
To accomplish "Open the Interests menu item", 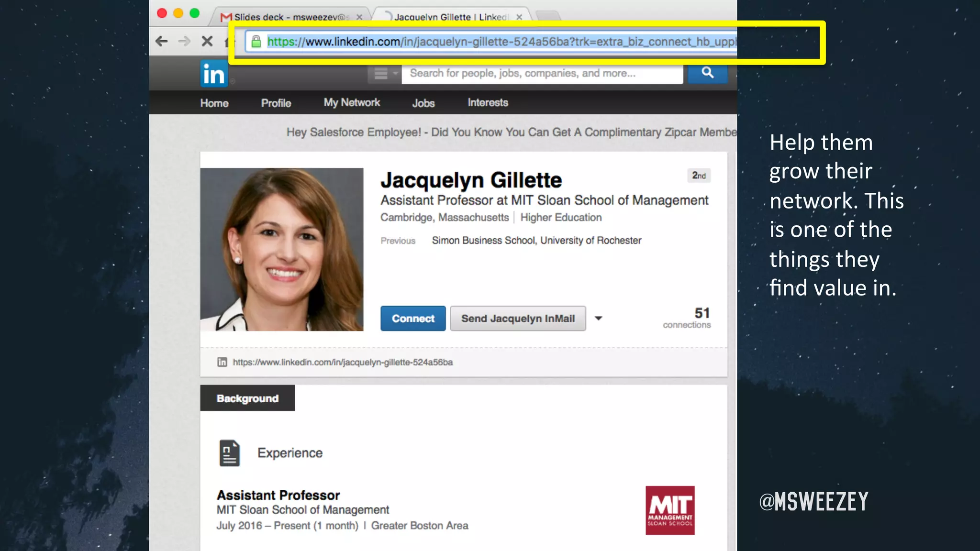I will pyautogui.click(x=488, y=102).
